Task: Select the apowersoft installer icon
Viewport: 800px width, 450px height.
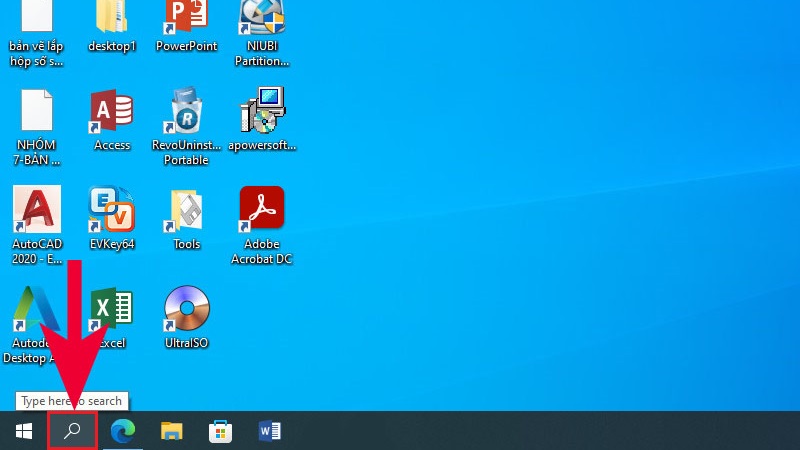Action: coord(262,110)
